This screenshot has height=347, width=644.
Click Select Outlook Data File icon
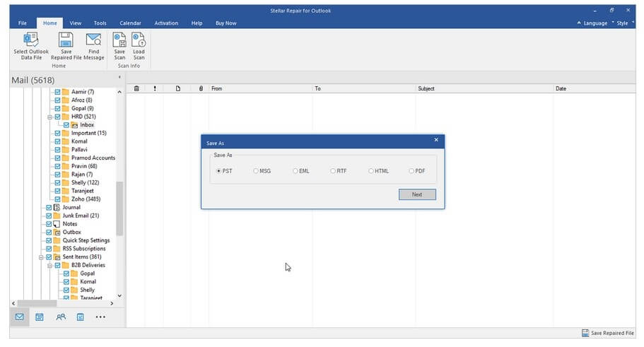(x=31, y=40)
